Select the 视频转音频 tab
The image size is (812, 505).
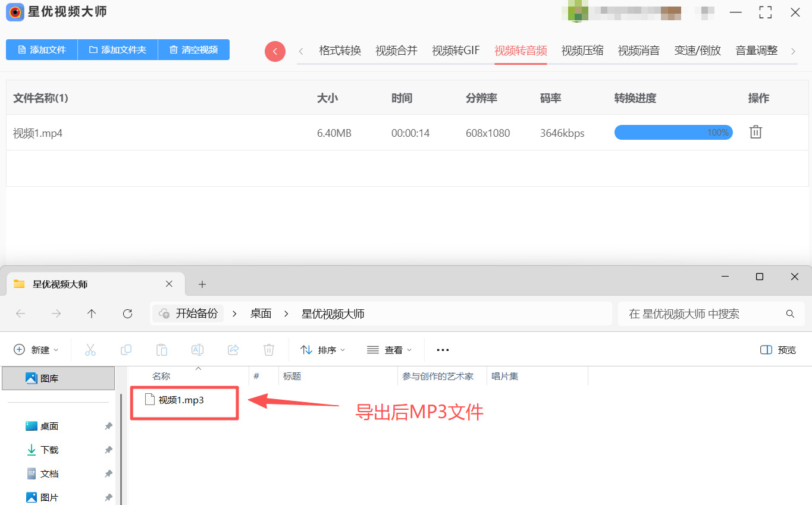pyautogui.click(x=521, y=51)
